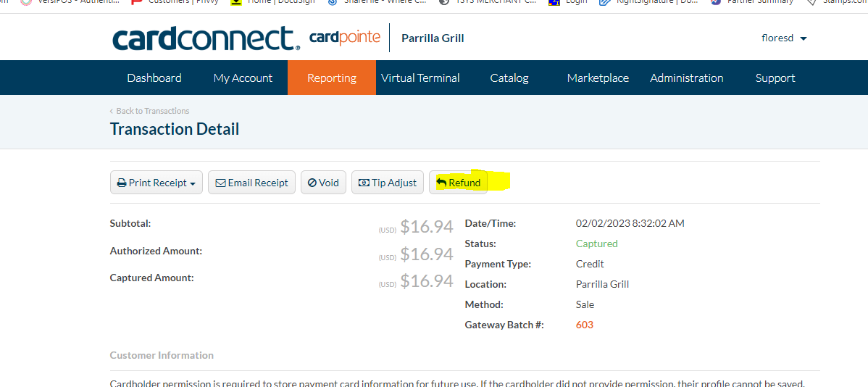The height and width of the screenshot is (387, 868).
Task: Click the Credit payment type value
Action: pyautogui.click(x=590, y=264)
